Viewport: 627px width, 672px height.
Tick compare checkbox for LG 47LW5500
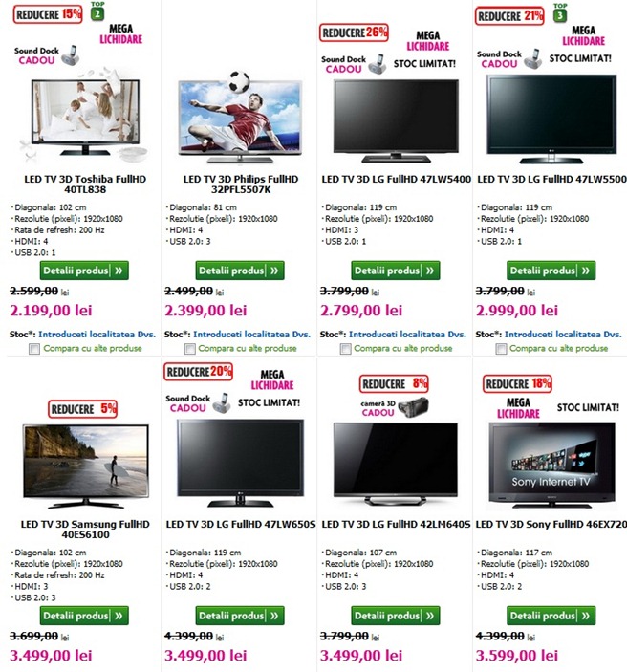click(501, 349)
